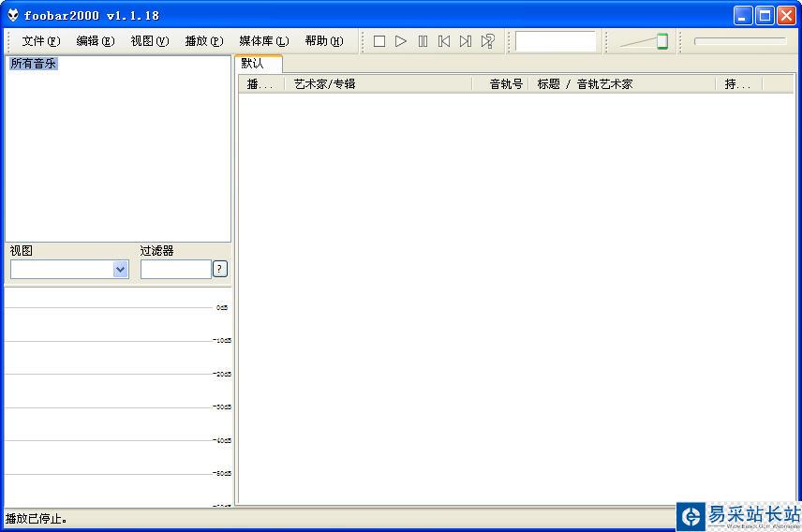The height and width of the screenshot is (532, 802).
Task: Expand the 视图 dropdown list
Action: pyautogui.click(x=120, y=269)
